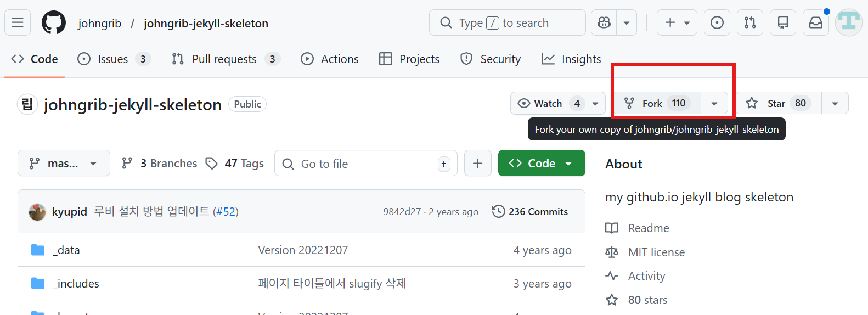Image resolution: width=868 pixels, height=315 pixels.
Task: Click the repository title johngrib-jekyll-skeleton
Action: pyautogui.click(x=133, y=104)
